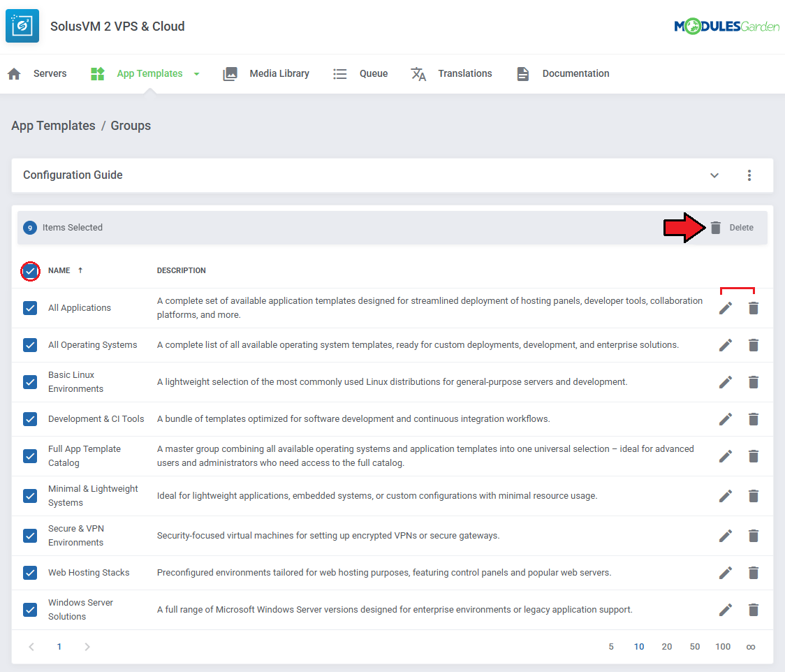
Task: Uncheck the All Operating Systems checkbox
Action: [30, 345]
